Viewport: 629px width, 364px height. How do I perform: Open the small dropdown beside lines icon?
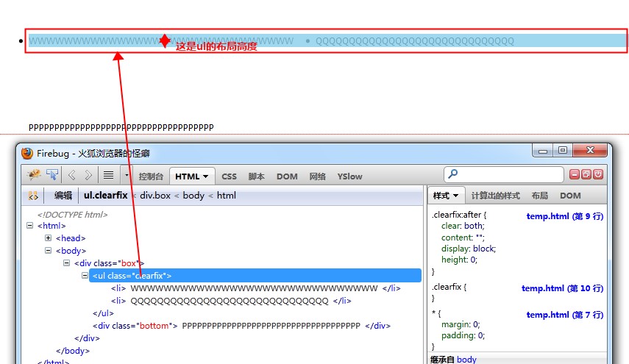(x=127, y=175)
